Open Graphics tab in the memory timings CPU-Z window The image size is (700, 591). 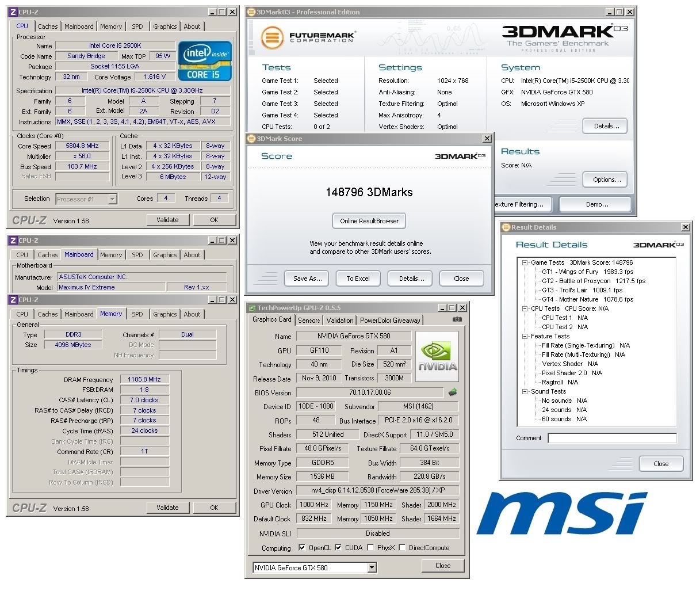tap(165, 314)
